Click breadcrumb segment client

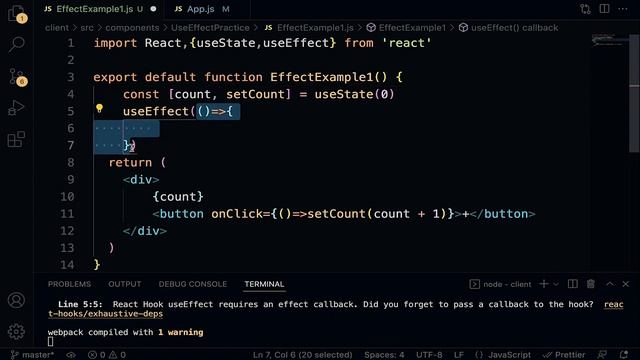coord(57,28)
